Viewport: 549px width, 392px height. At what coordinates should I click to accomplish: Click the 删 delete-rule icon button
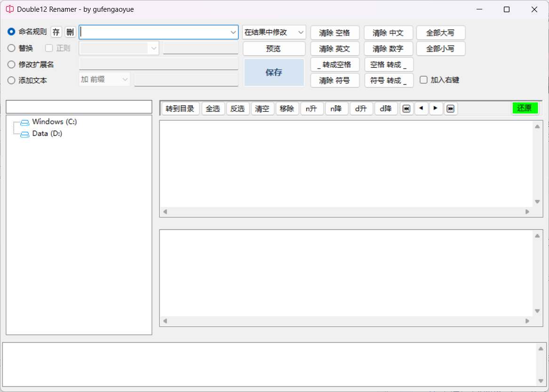pos(70,32)
